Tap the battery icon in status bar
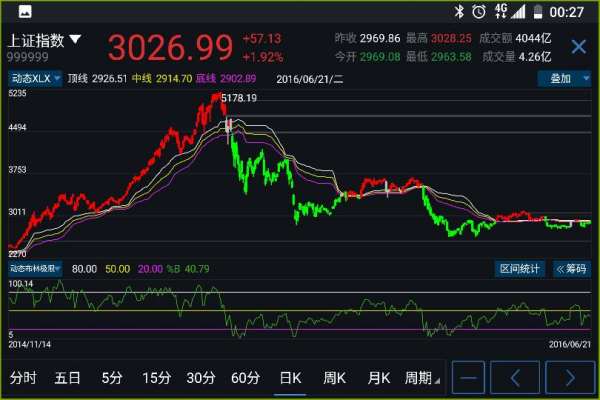600x400 pixels. pos(536,11)
